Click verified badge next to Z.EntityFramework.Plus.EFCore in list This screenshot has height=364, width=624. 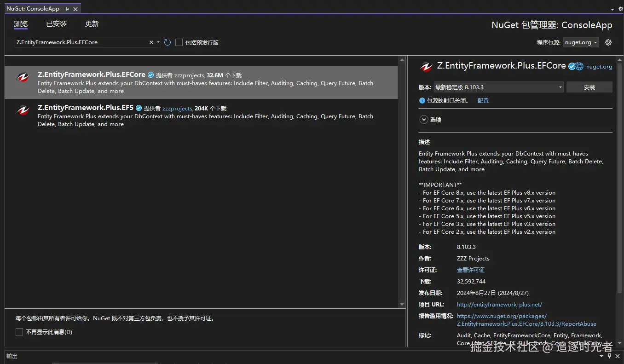[x=150, y=75]
